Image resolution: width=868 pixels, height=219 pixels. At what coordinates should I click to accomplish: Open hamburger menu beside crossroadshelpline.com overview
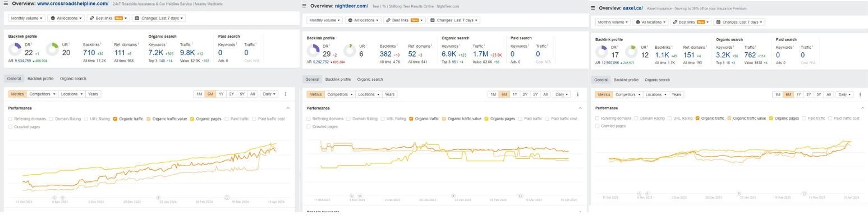click(6, 3)
